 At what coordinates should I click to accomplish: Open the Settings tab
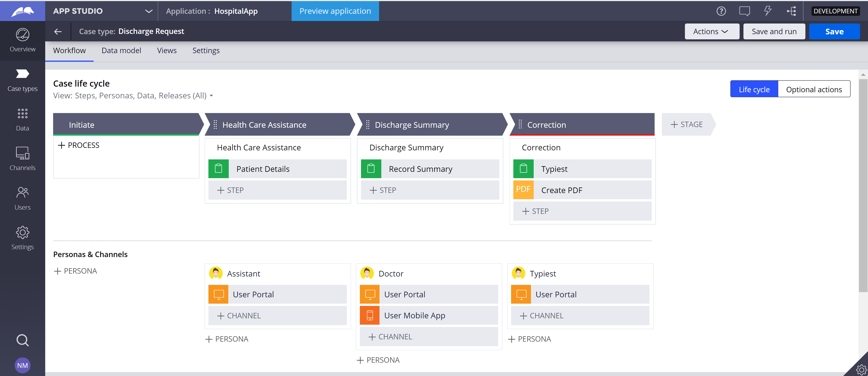pos(205,51)
